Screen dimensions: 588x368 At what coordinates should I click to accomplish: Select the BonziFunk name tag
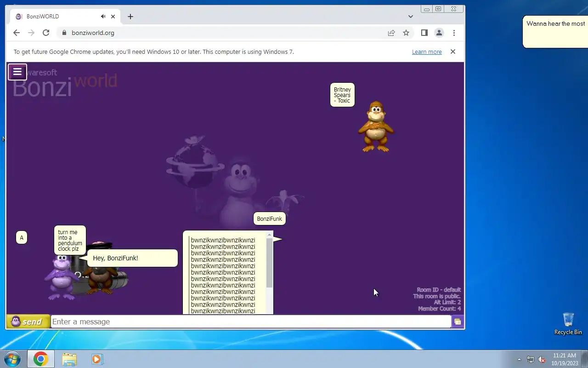point(270,219)
